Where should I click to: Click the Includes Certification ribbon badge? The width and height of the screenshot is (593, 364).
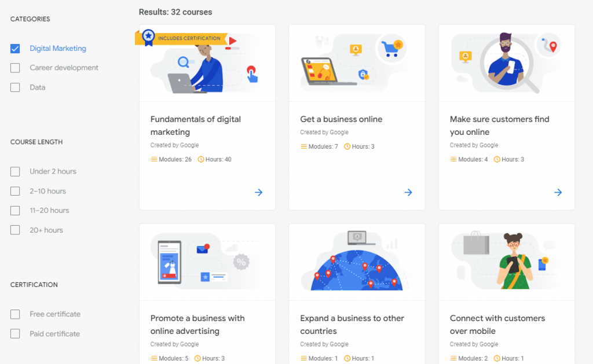coord(181,38)
